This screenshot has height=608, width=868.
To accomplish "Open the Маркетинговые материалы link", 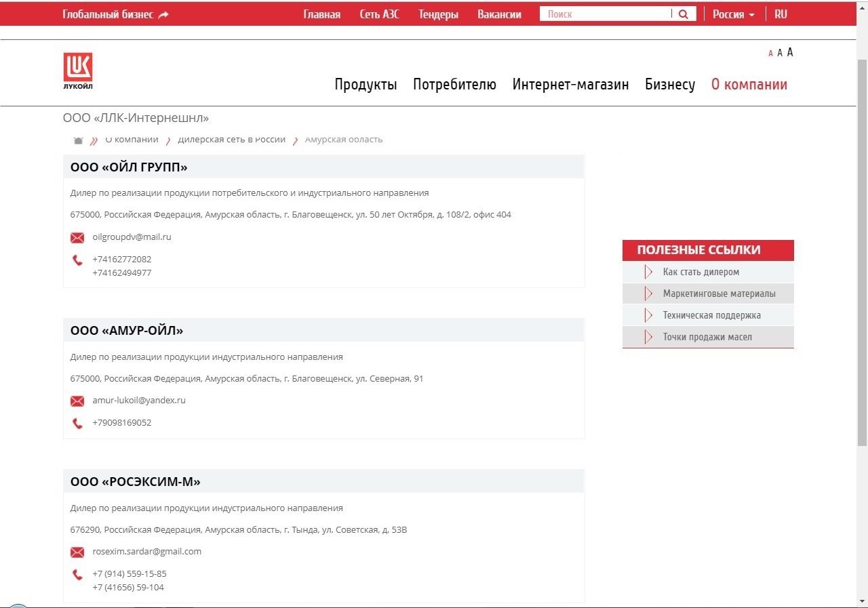I will coord(719,293).
